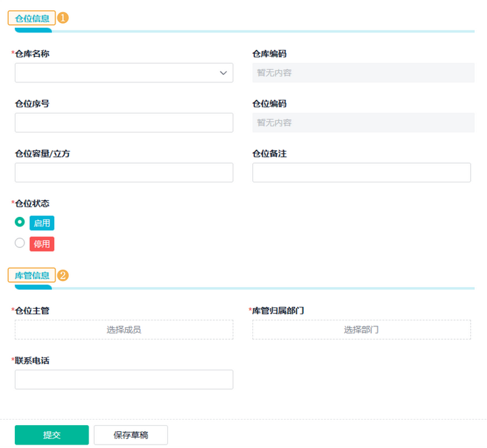
Task: Click the orange number 1 marker
Action: [x=63, y=18]
